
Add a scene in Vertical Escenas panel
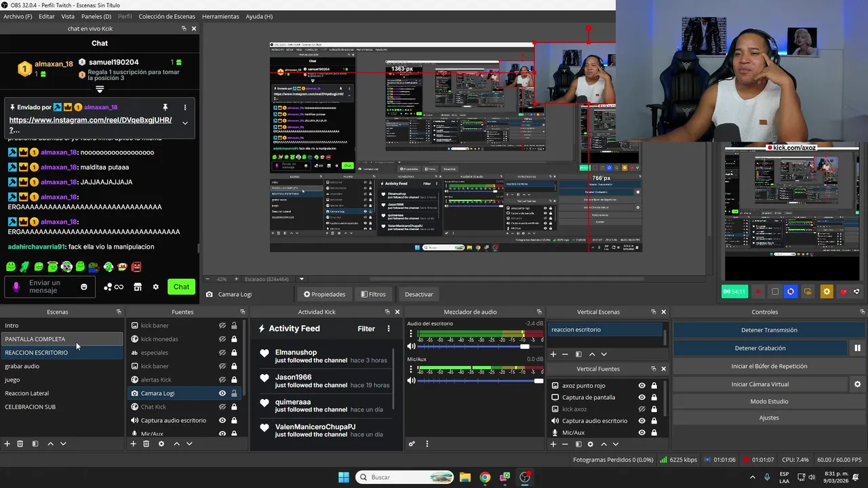click(x=553, y=354)
